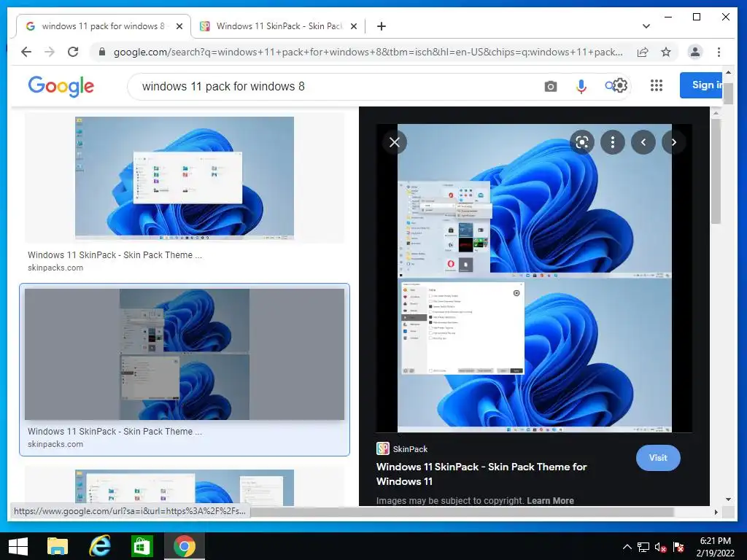The width and height of the screenshot is (747, 560).
Task: Close the Google search tab
Action: [179, 26]
